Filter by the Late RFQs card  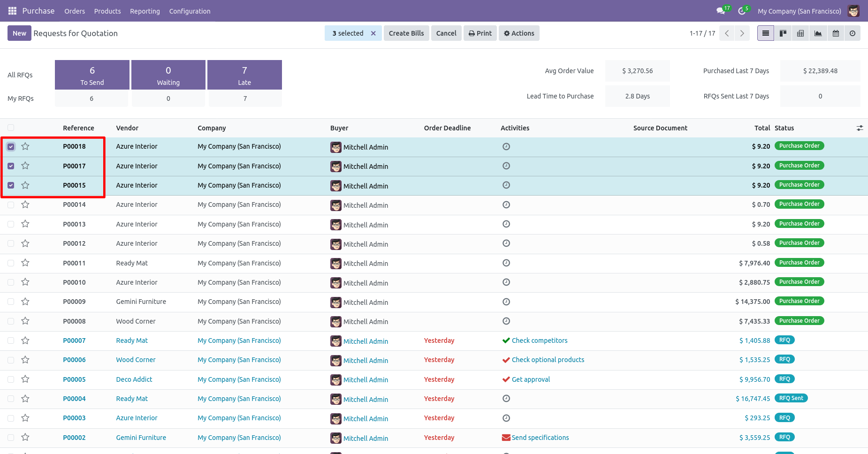pyautogui.click(x=244, y=75)
